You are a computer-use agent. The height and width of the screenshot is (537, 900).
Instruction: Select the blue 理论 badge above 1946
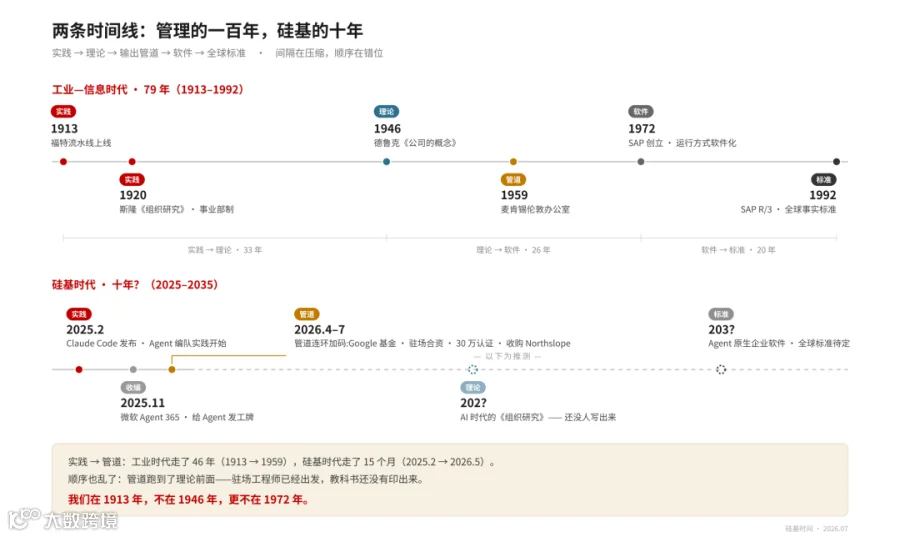[386, 111]
